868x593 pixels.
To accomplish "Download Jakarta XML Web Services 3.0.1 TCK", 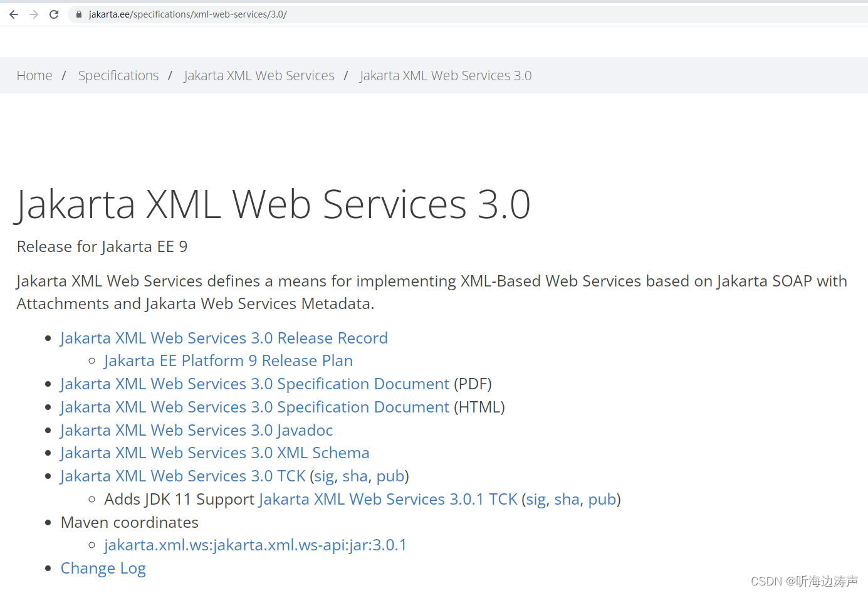I will (388, 499).
